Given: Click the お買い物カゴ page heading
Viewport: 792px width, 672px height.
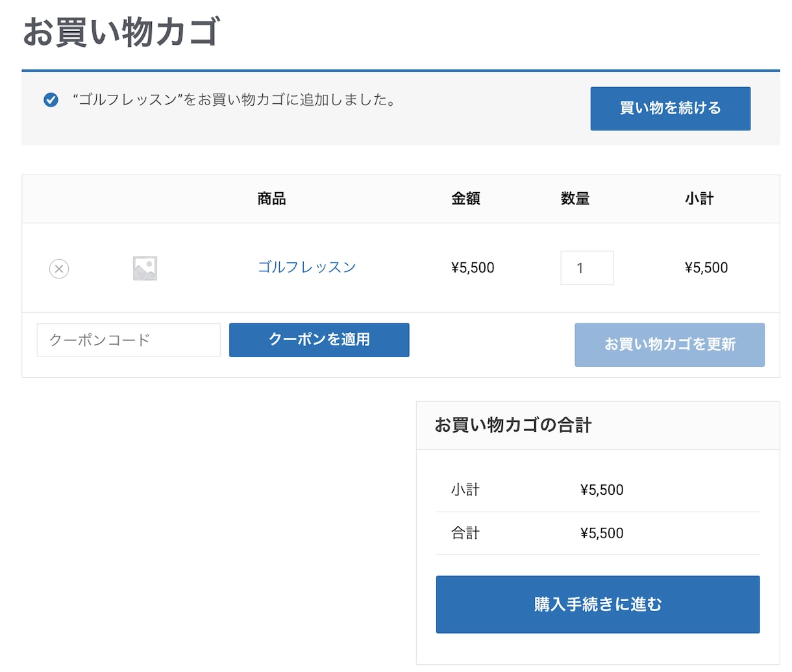Looking at the screenshot, I should 121,32.
